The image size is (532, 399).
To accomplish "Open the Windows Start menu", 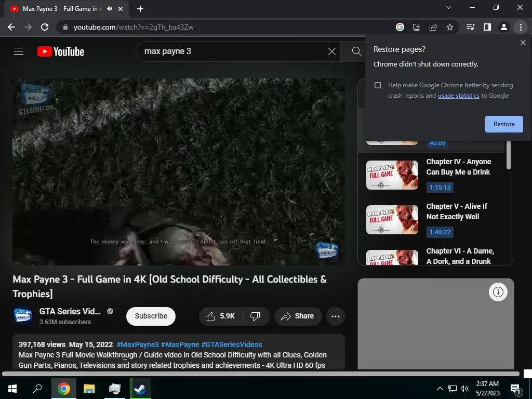I will 12,389.
